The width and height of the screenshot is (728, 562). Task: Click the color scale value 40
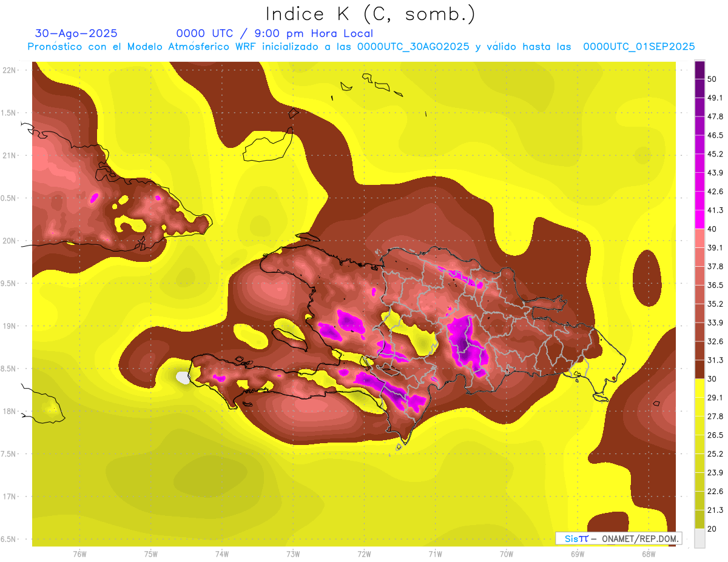tap(713, 229)
